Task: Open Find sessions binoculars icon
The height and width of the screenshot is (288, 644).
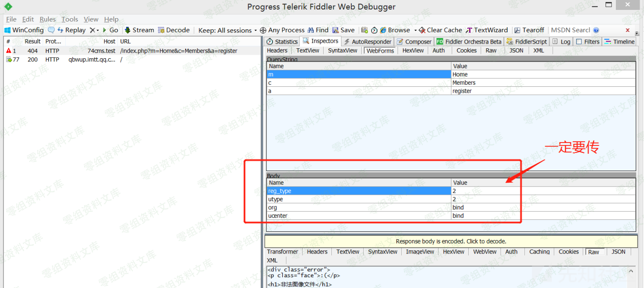Action: tap(311, 30)
